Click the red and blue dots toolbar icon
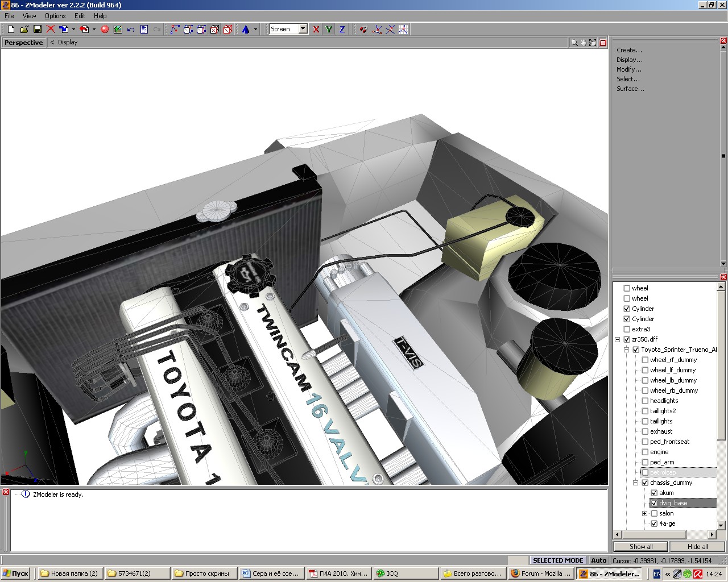Viewport: 728px width, 582px height. 363,29
